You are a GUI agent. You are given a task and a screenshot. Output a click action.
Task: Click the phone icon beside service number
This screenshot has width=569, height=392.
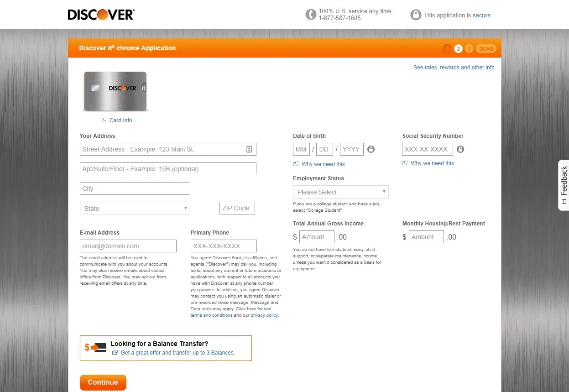click(311, 15)
